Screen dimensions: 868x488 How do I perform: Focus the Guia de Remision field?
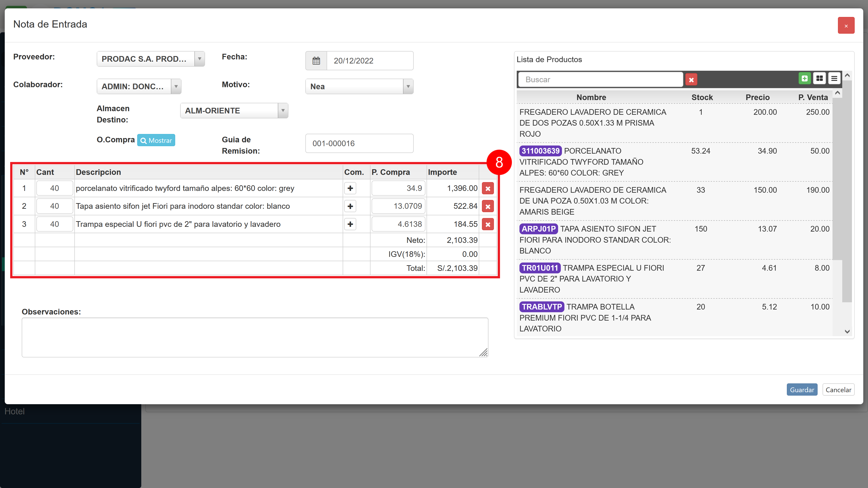click(359, 143)
